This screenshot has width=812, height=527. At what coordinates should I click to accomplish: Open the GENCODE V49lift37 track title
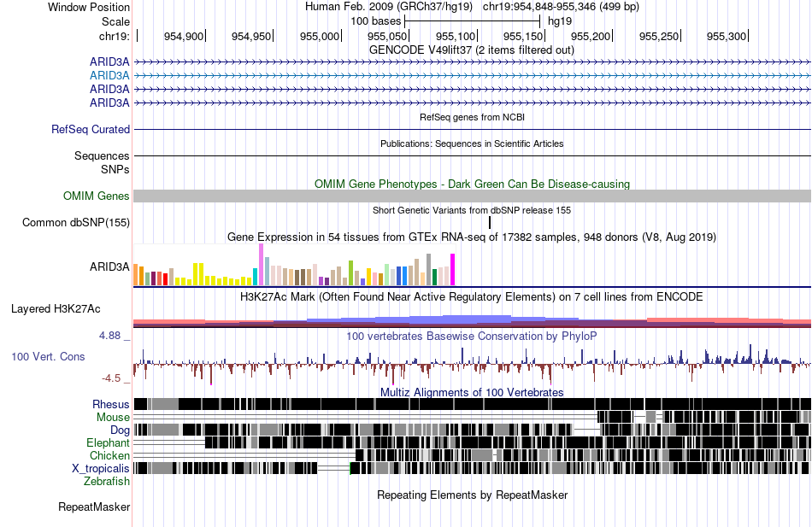coord(472,50)
